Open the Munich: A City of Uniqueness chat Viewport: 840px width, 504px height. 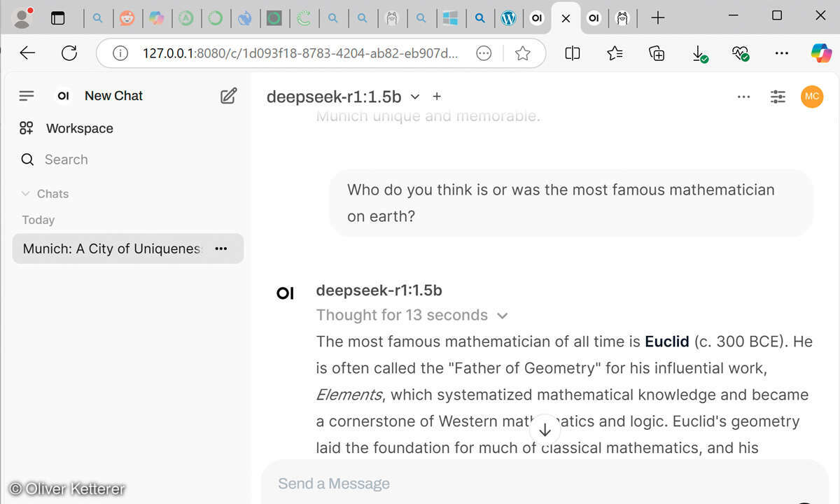pyautogui.click(x=112, y=248)
